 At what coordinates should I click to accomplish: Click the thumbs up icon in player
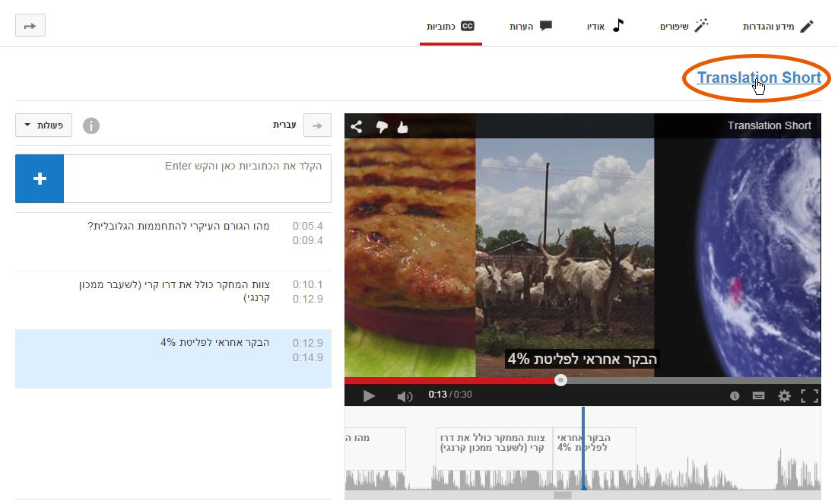pos(402,127)
